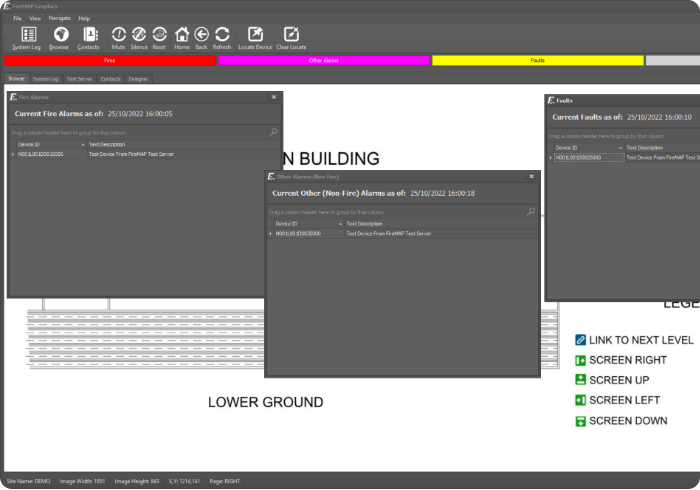Click the SCREEN RIGHT legend link
This screenshot has width=700, height=490.
(x=627, y=360)
